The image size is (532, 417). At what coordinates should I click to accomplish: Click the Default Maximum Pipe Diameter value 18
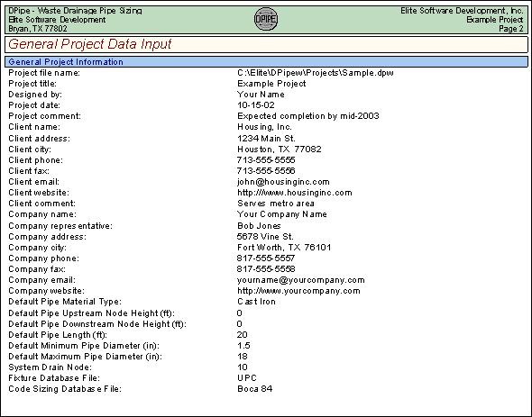tap(243, 357)
